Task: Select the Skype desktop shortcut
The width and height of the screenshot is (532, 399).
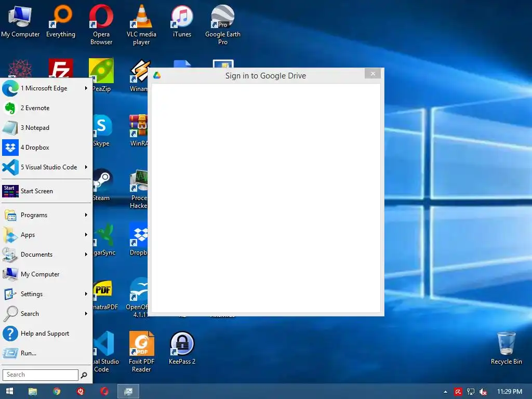Action: (x=101, y=130)
